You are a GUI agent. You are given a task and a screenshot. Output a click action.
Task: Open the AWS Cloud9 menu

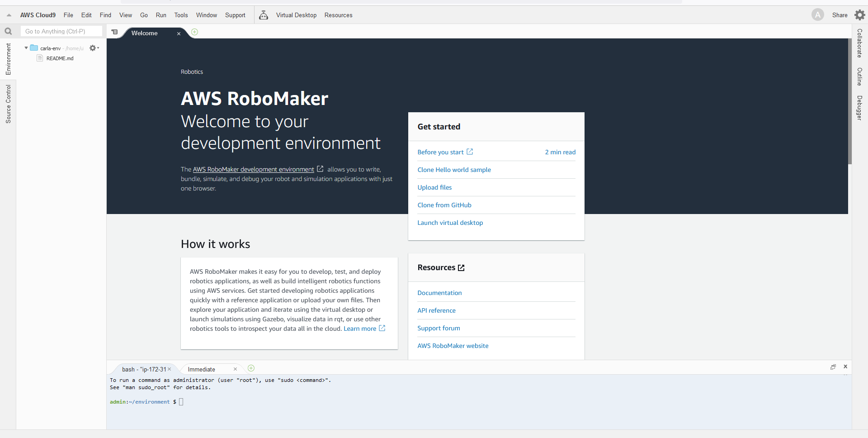coord(38,15)
